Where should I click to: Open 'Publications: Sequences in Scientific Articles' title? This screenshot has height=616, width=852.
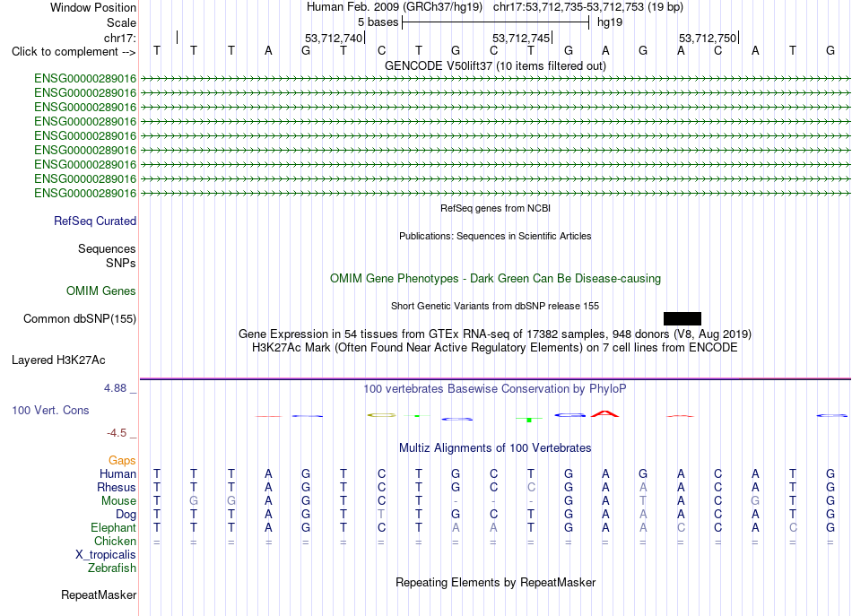click(x=495, y=236)
